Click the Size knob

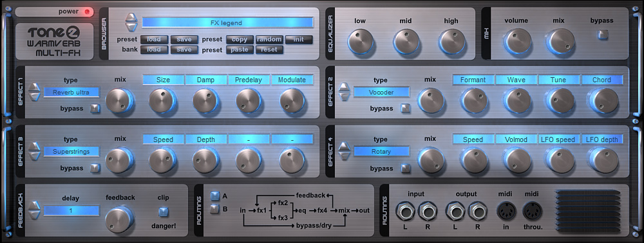(x=163, y=100)
